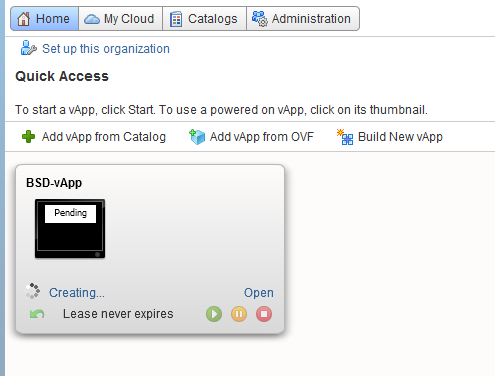Screen dimensions: 495x376
Task: Open the BSD-vApp via Open link
Action: coord(259,293)
